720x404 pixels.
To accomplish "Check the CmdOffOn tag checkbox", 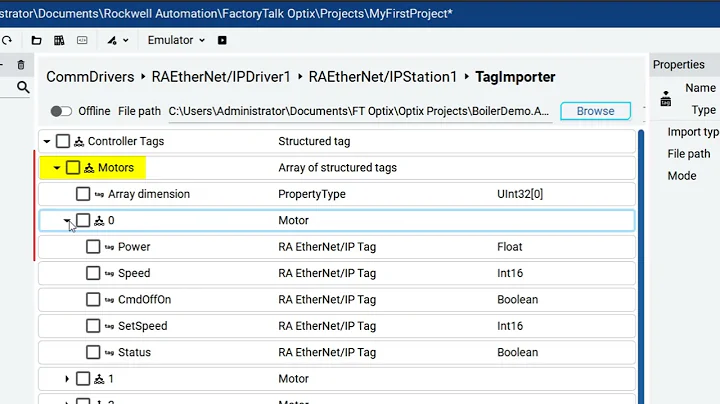I will (93, 299).
